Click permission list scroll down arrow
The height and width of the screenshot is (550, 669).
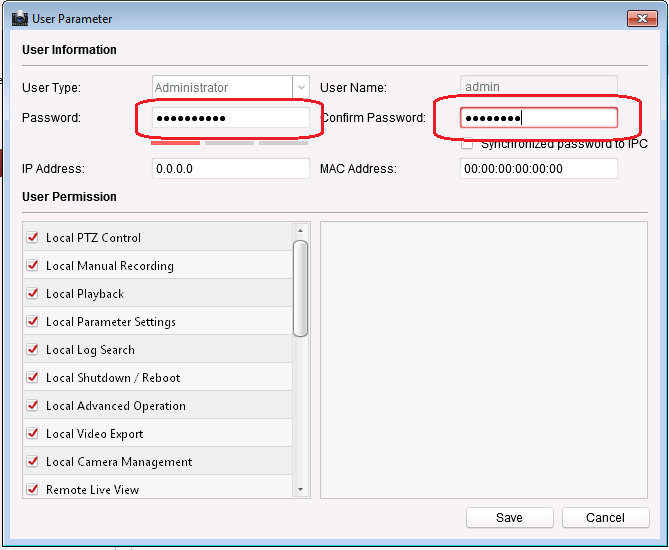coord(301,490)
